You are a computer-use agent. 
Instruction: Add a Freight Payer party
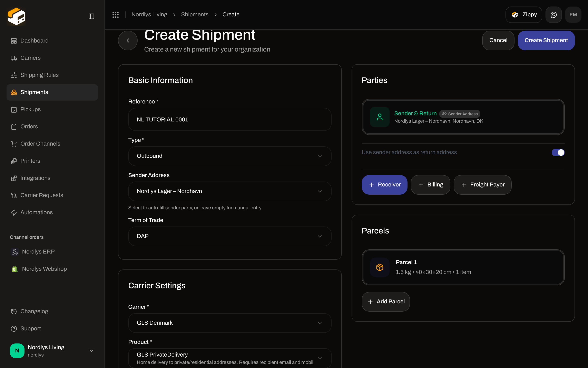coord(482,185)
